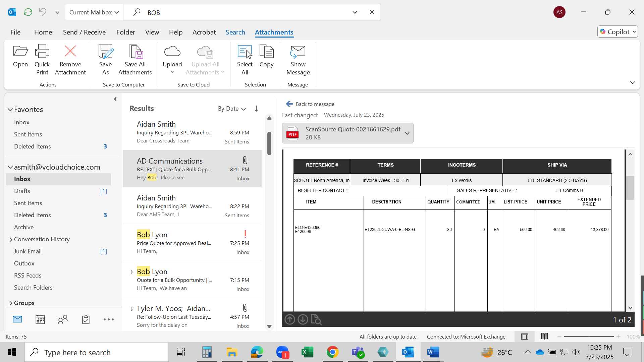Open Bob Lyon Price Quote email

[192, 242]
